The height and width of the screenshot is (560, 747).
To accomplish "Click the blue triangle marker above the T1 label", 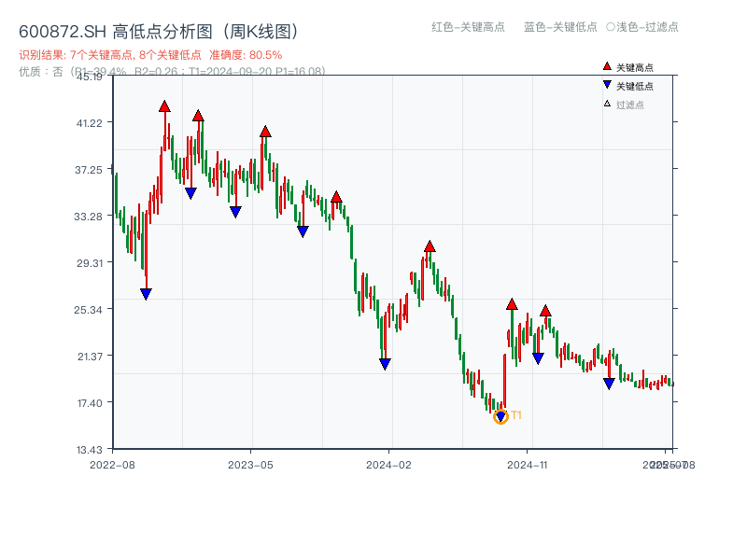I will 500,415.
